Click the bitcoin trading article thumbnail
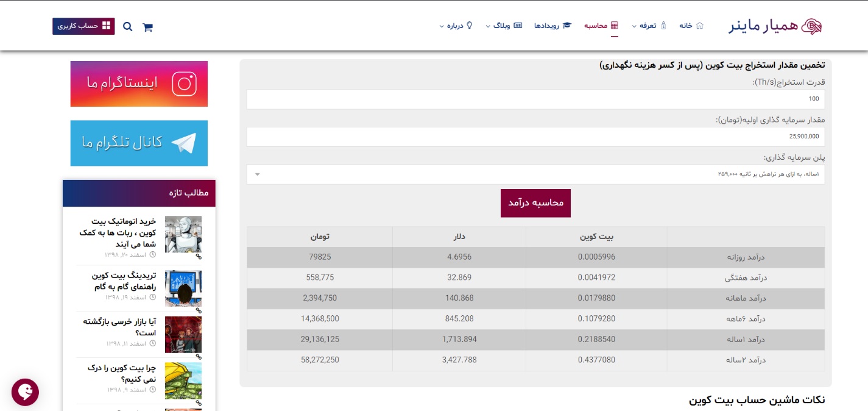Image resolution: width=868 pixels, height=411 pixels. 183,288
